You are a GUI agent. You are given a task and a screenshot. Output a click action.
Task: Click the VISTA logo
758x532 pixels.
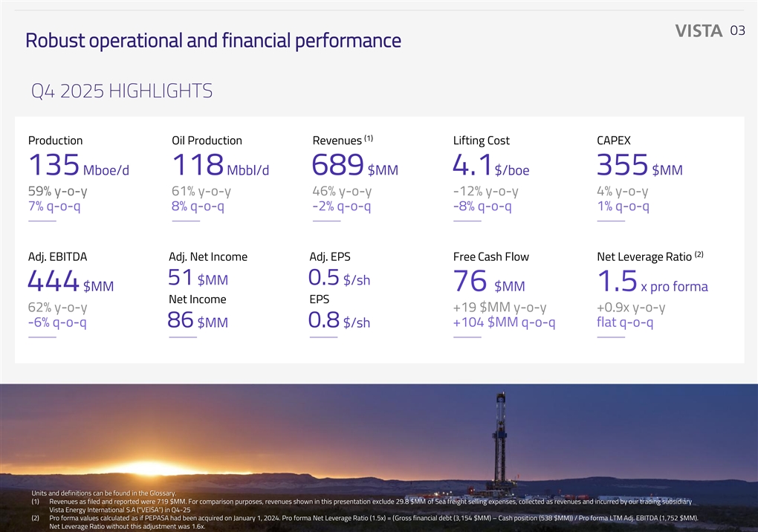coord(699,30)
